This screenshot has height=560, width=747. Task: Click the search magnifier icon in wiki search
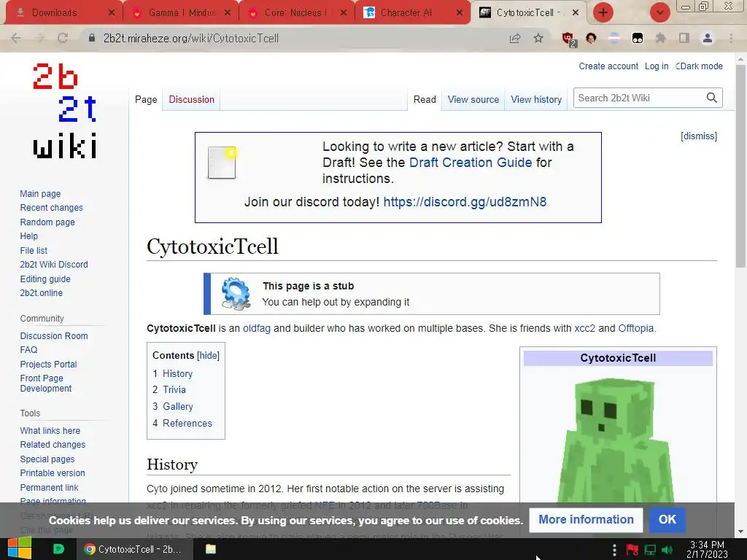pyautogui.click(x=712, y=98)
